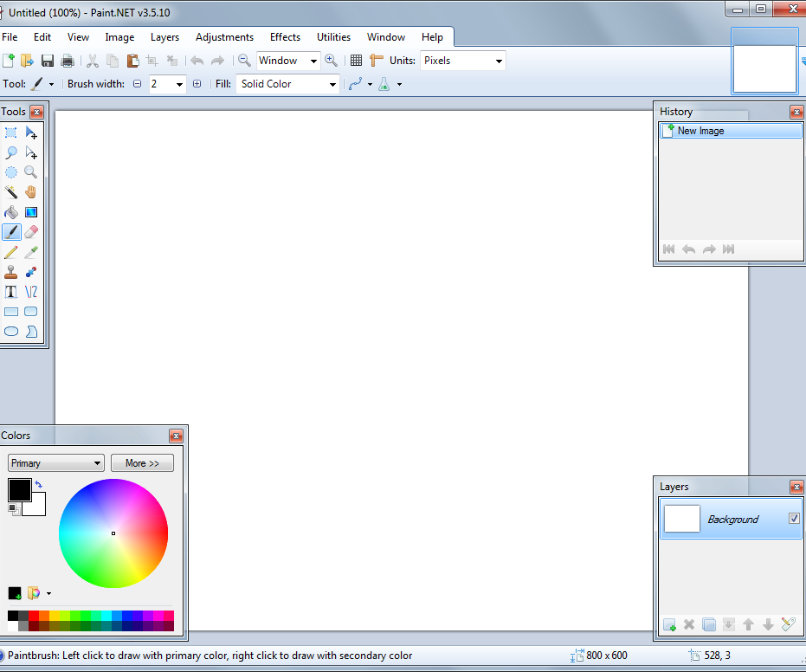Toggle the pixel grid on the toolbar

coord(356,61)
